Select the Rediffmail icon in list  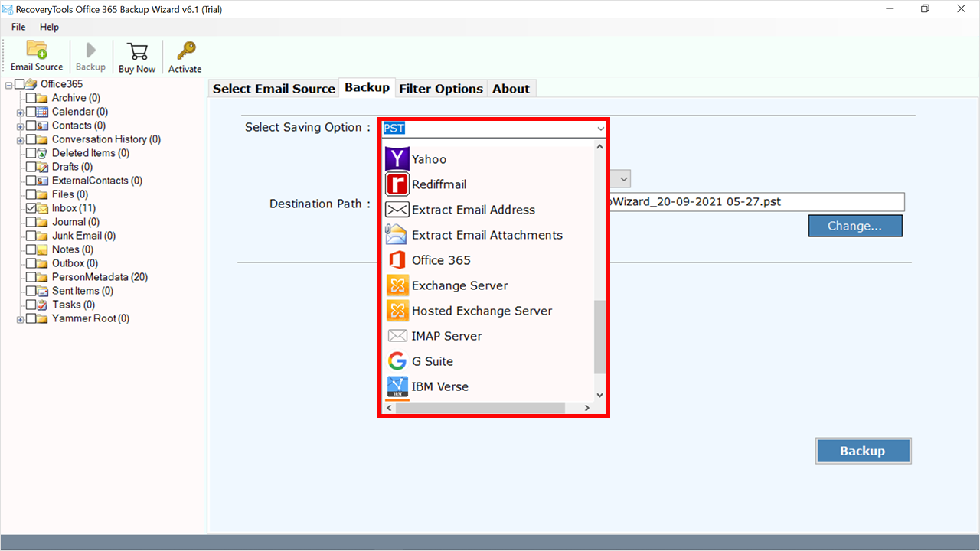point(397,184)
